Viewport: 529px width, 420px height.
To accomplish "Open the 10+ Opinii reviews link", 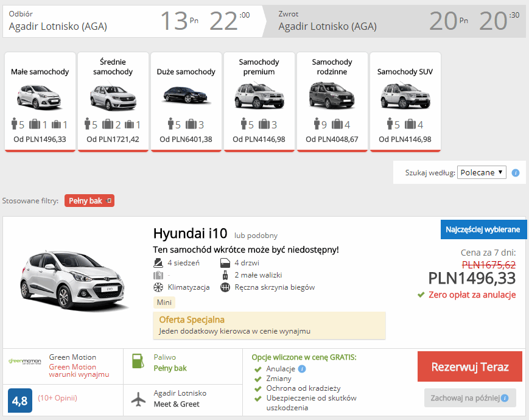I will click(x=57, y=397).
